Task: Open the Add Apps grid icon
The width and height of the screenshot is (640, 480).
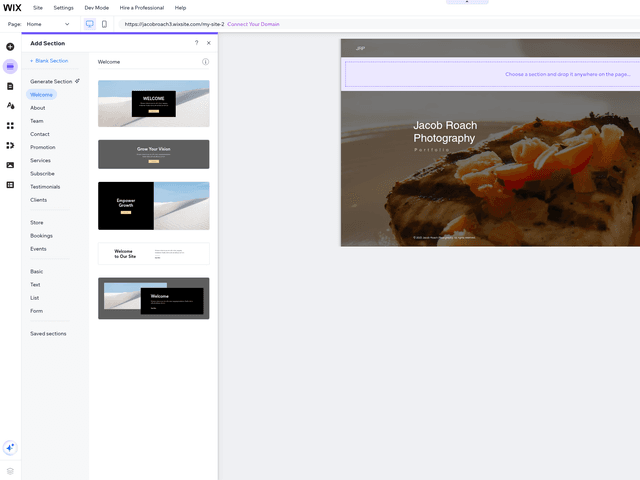Action: 10,125
